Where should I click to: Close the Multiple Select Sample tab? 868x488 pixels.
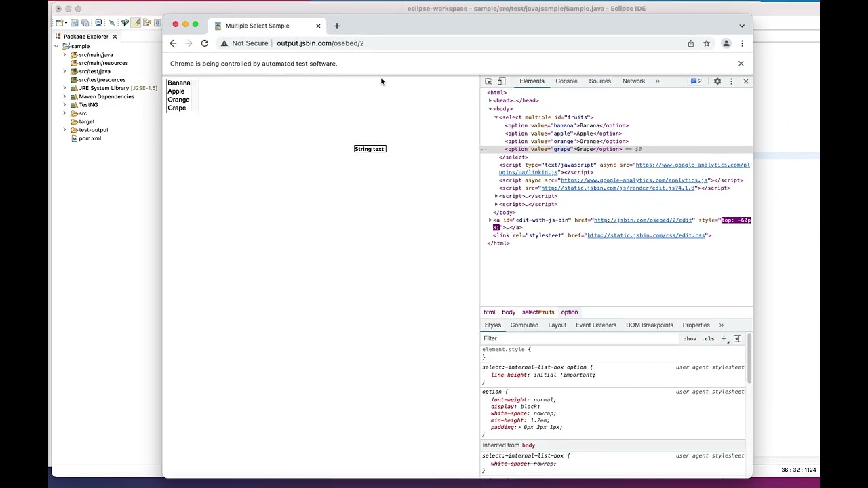tap(318, 26)
